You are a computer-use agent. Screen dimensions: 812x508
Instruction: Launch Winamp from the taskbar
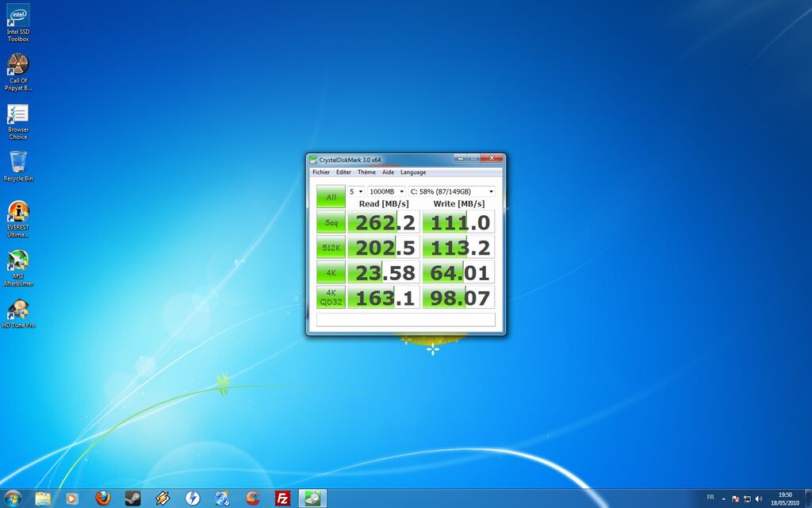tap(163, 498)
